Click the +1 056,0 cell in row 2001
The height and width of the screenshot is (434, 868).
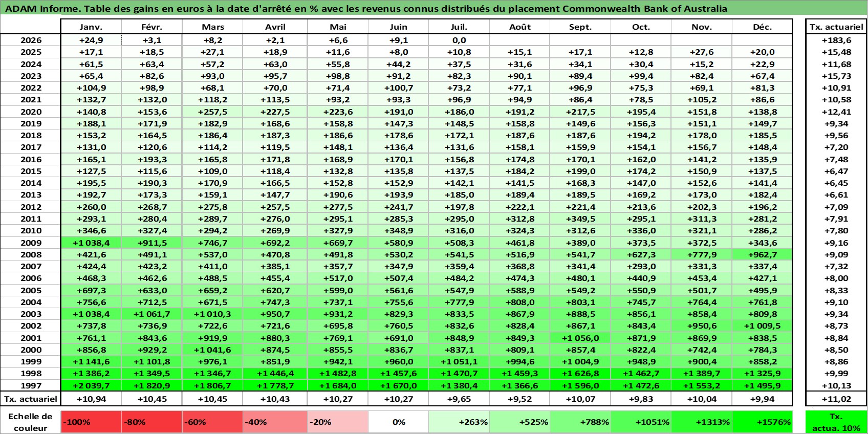click(580, 338)
